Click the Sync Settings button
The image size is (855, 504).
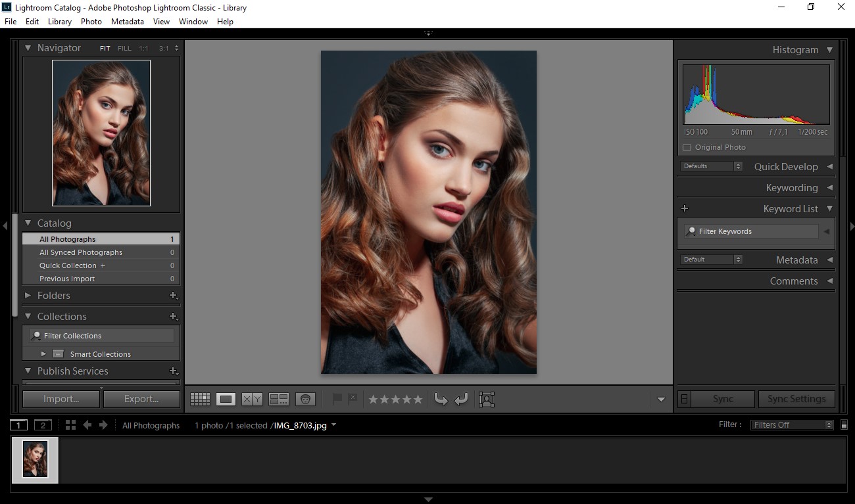coord(796,398)
